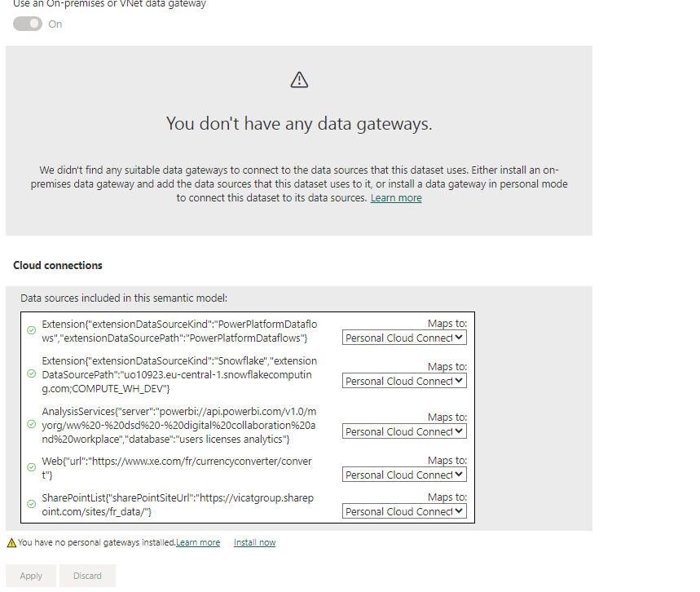Select the Web xe.com currencyconverter source text
The width and height of the screenshot is (700, 592).
point(177,468)
